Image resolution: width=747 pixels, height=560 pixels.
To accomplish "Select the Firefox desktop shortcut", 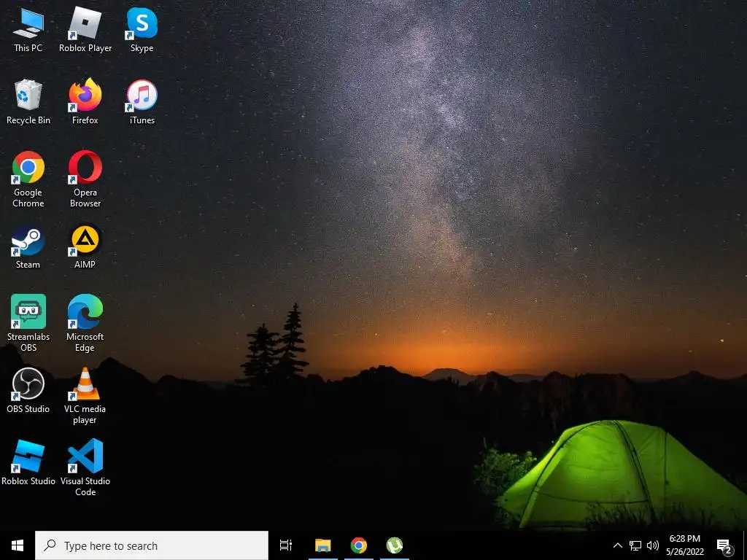I will [x=85, y=102].
